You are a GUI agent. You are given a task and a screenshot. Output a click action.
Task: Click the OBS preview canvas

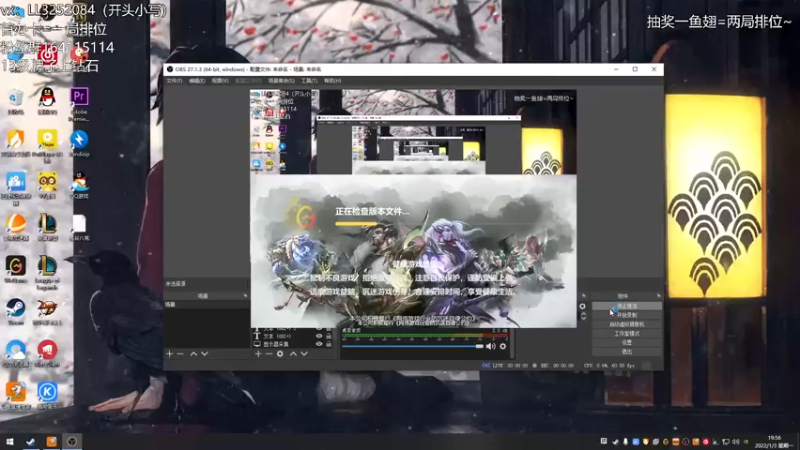click(x=413, y=209)
